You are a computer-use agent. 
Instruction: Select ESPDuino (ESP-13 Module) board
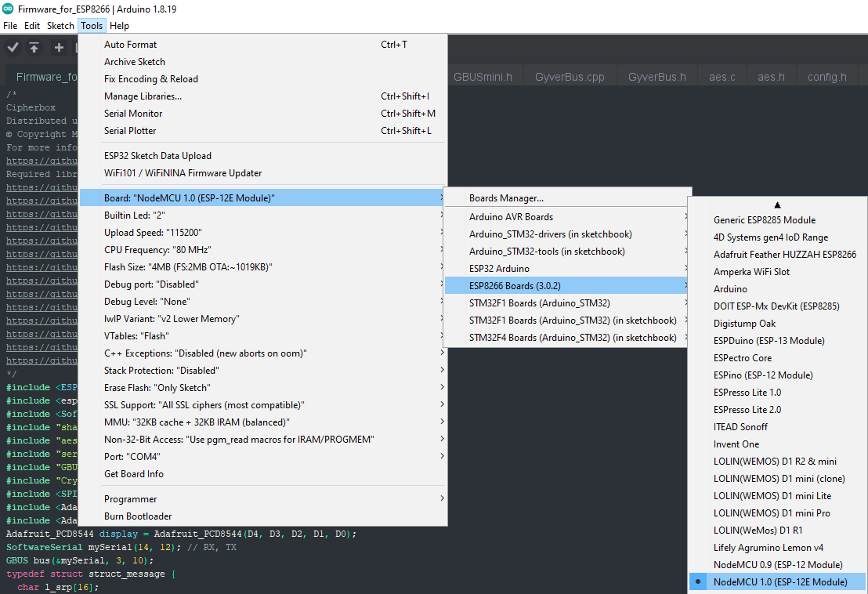point(777,340)
